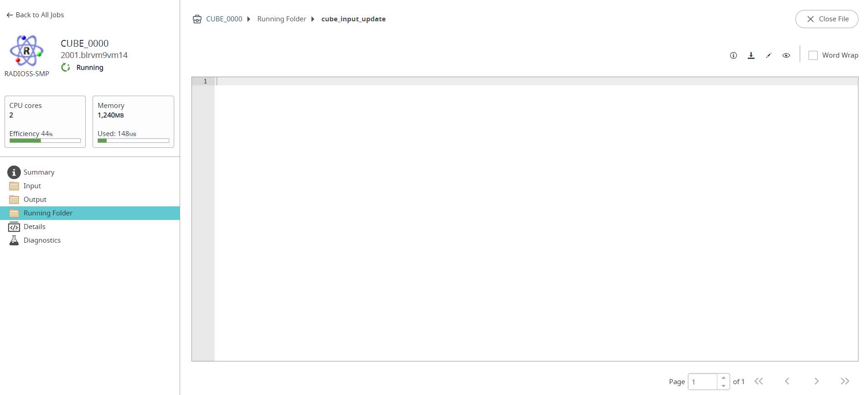868x395 pixels.
Task: Decrease page number with down arrow
Action: point(723,386)
